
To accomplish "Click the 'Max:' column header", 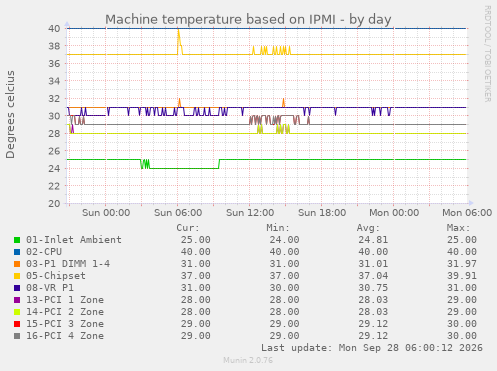I will pyautogui.click(x=458, y=228).
